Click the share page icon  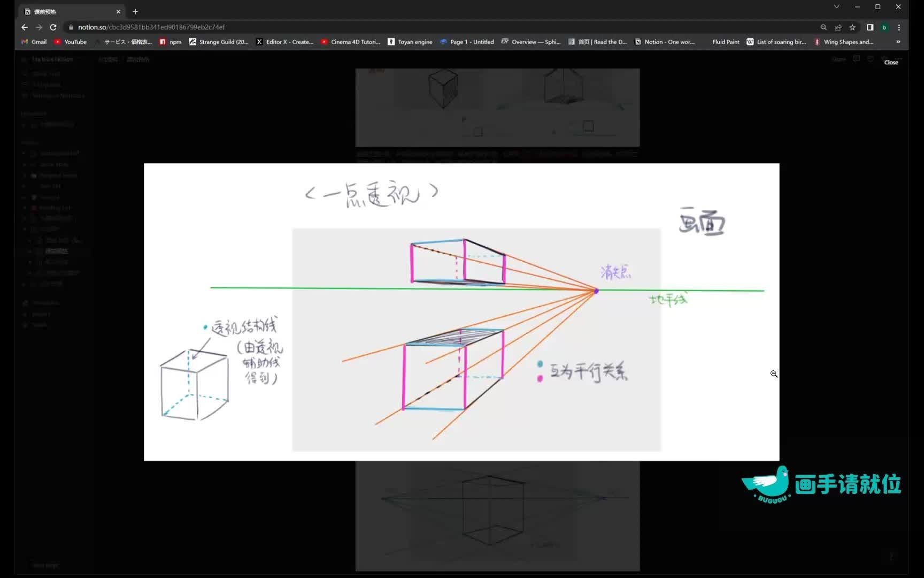tap(838, 27)
